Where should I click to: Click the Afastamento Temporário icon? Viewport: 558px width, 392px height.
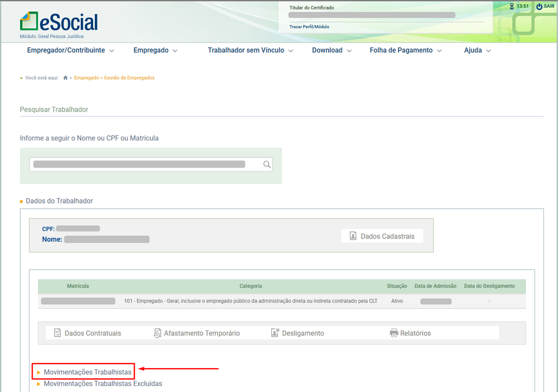(x=157, y=333)
